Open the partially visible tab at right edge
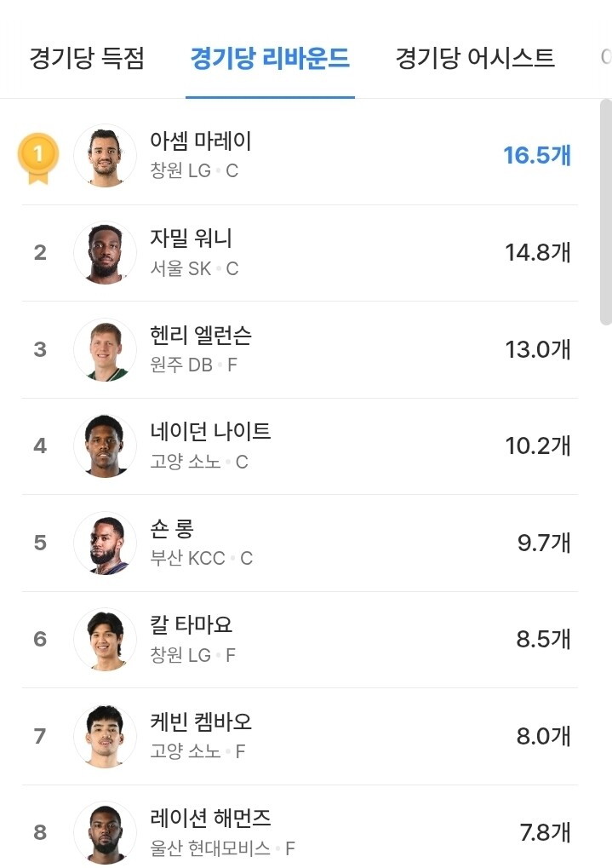 pos(605,58)
